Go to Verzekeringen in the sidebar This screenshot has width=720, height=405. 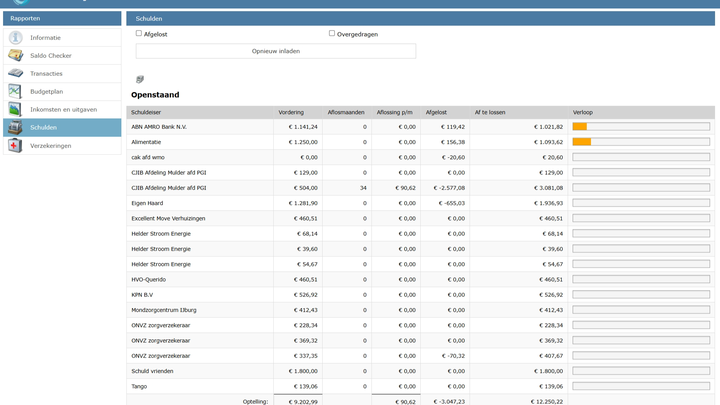pyautogui.click(x=51, y=146)
